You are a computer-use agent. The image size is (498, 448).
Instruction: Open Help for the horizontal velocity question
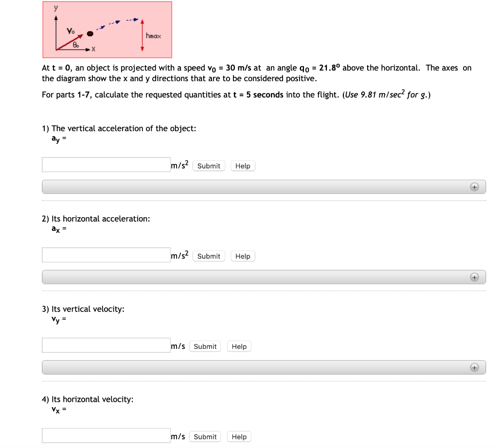pos(239,436)
